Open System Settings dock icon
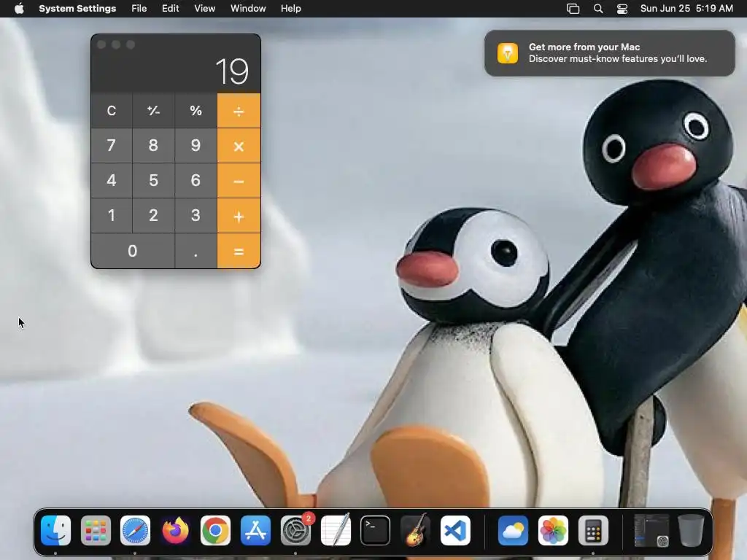Viewport: 747px width, 560px height. click(x=295, y=531)
